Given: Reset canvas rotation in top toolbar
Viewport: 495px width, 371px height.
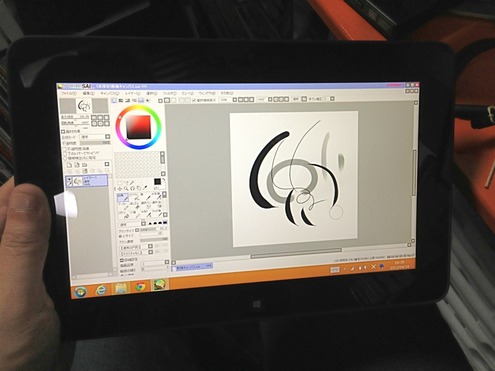Looking at the screenshot, I should pyautogui.click(x=287, y=99).
